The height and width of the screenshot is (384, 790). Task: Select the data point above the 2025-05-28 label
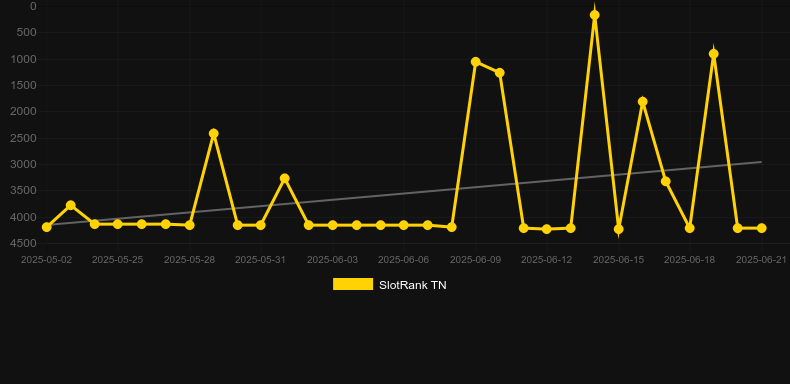pos(189,225)
